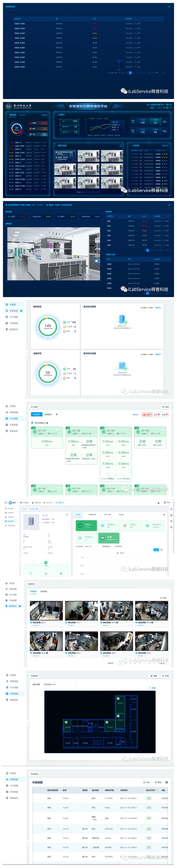This screenshot has width=177, height=868.
Task: Collapse the sidebar on the 列表视图 table page
Action: (x=27, y=842)
